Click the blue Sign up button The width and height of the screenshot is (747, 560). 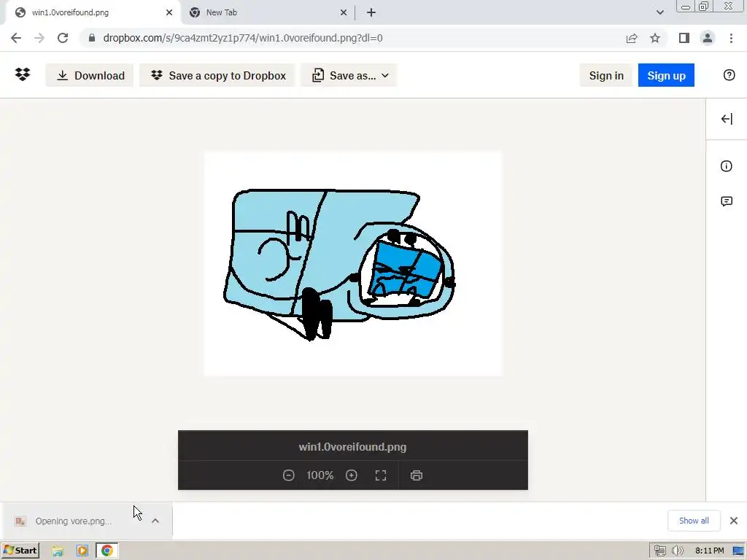coord(666,75)
